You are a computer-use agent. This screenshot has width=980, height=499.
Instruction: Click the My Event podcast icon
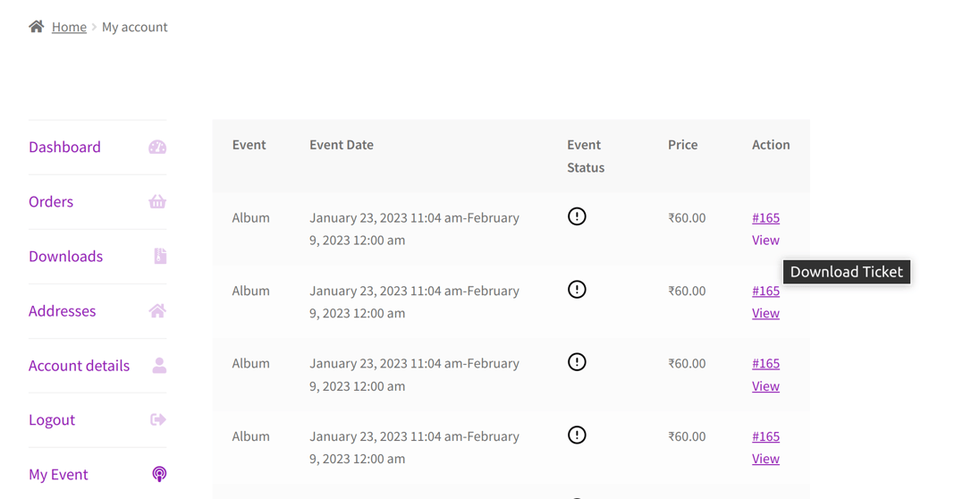[x=159, y=474]
